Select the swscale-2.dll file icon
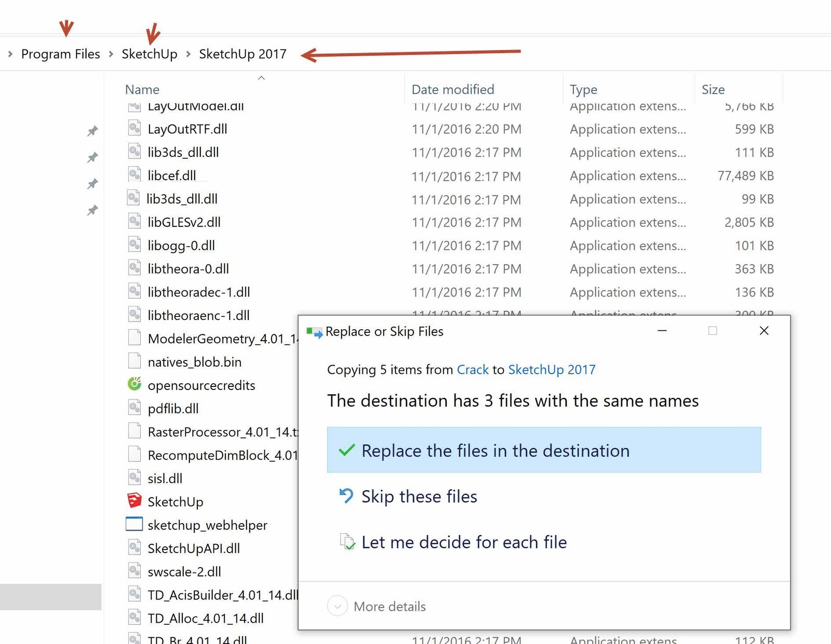831x644 pixels. [x=135, y=571]
